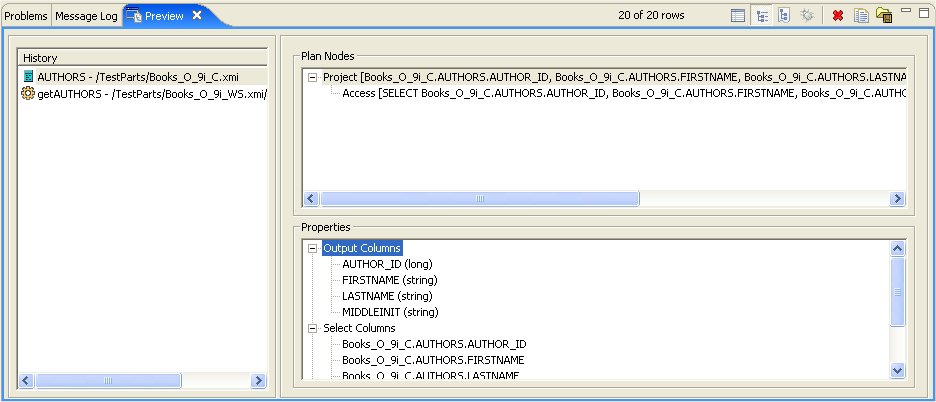The image size is (936, 402).
Task: Collapse the Project plan node
Action: tap(313, 77)
